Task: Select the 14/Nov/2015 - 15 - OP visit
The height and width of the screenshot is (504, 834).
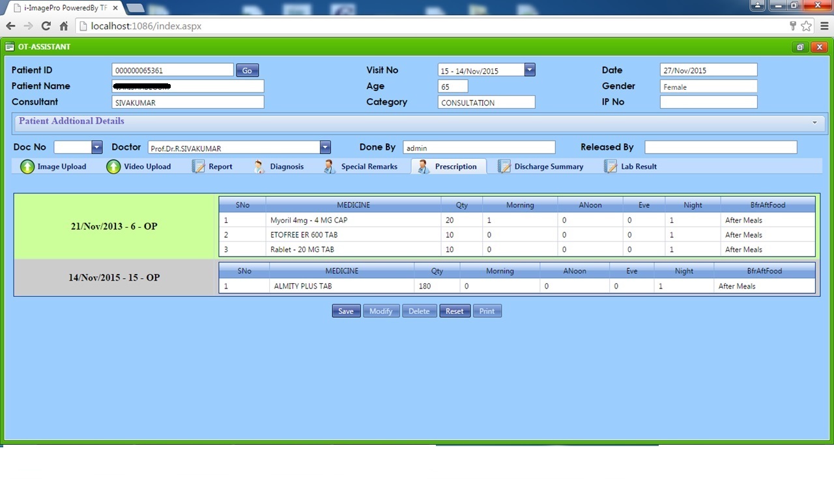Action: [115, 277]
